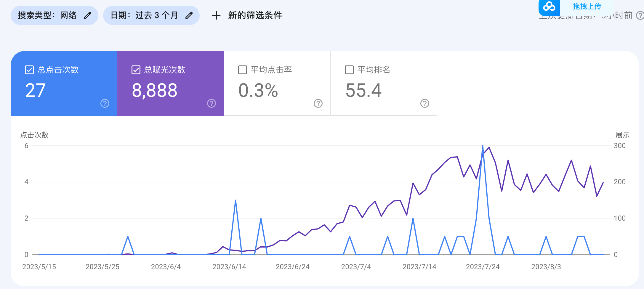Viewport: 644px width, 289px height.
Task: Click the question mark under 平均排名
Action: (425, 104)
